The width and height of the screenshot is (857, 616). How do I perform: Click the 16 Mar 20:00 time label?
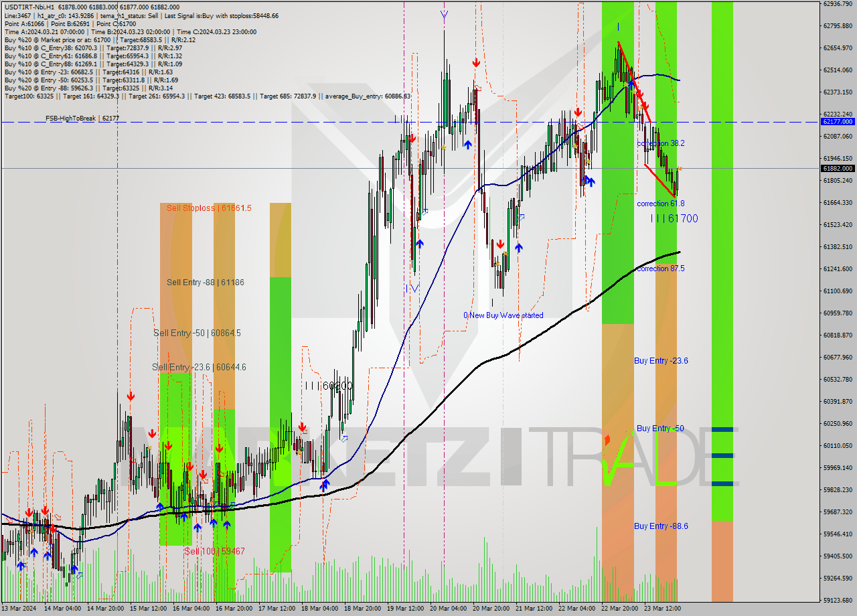click(234, 609)
